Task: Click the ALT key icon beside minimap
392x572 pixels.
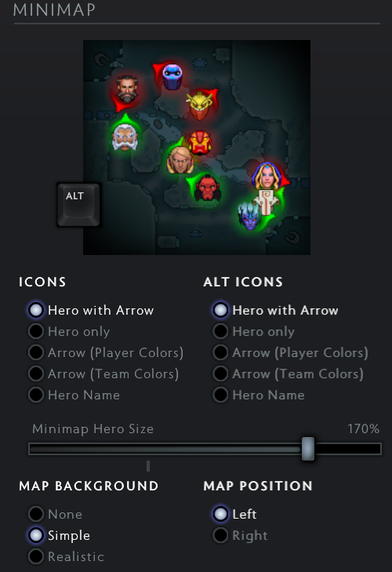Action: point(78,205)
